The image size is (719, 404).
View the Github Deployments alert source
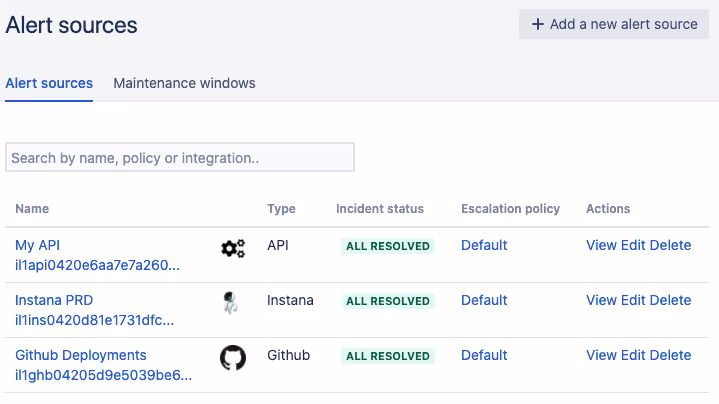[x=601, y=355]
